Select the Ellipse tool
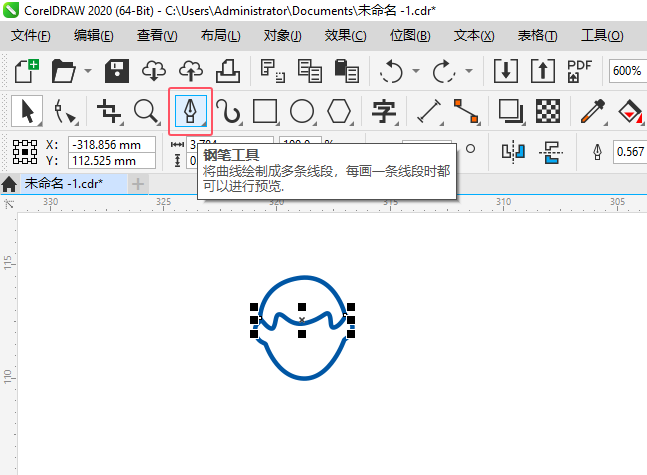 point(302,111)
